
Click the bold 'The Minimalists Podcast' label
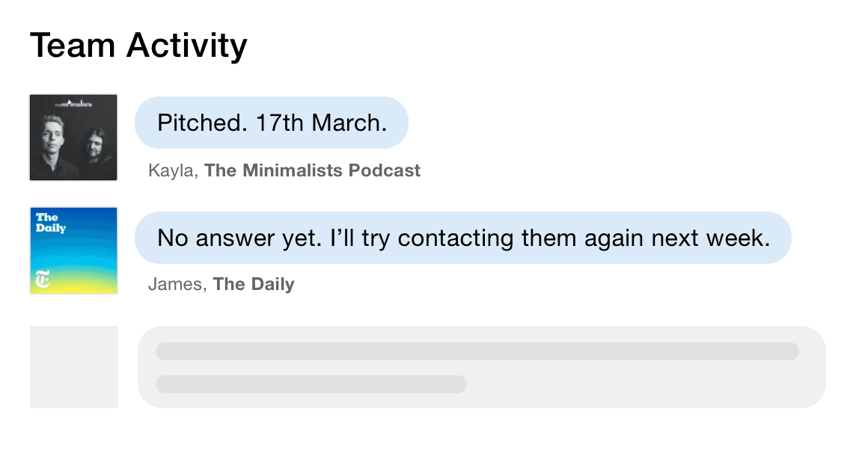[313, 170]
